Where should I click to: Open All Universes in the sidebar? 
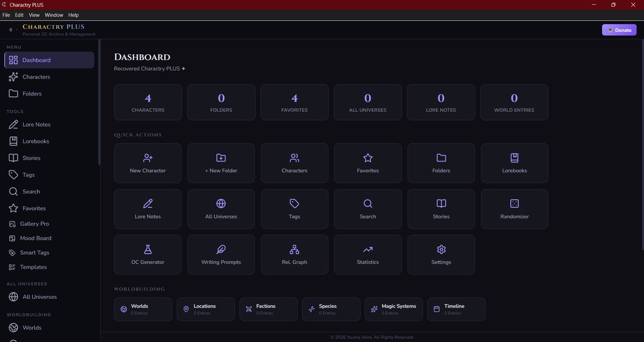49,296
